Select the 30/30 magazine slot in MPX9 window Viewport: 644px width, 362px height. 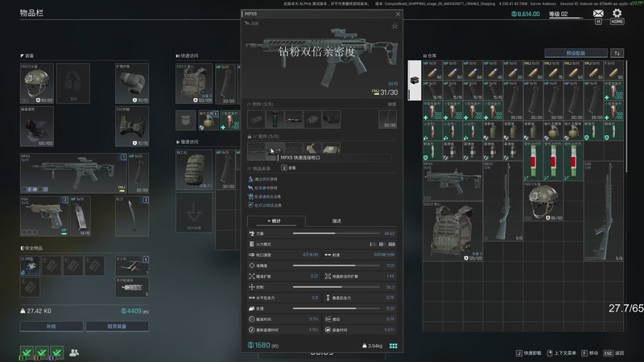(x=387, y=119)
